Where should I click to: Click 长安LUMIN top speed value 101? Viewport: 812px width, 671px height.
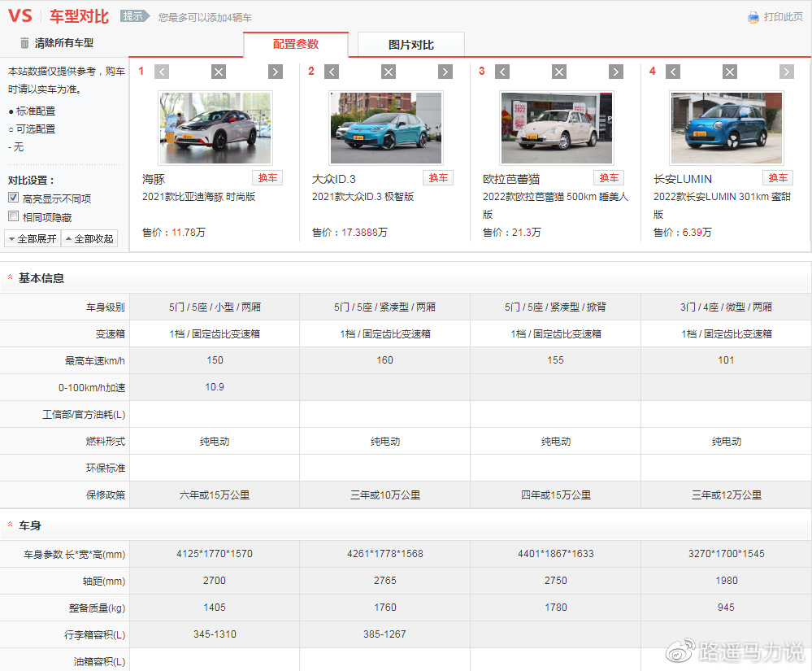[726, 360]
